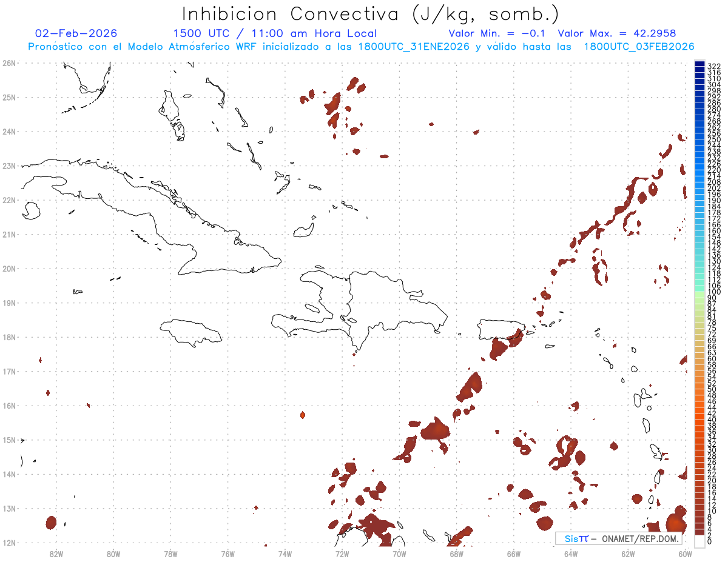The width and height of the screenshot is (728, 562).
Task: Click the latitude label '20N'
Action: click(x=8, y=269)
